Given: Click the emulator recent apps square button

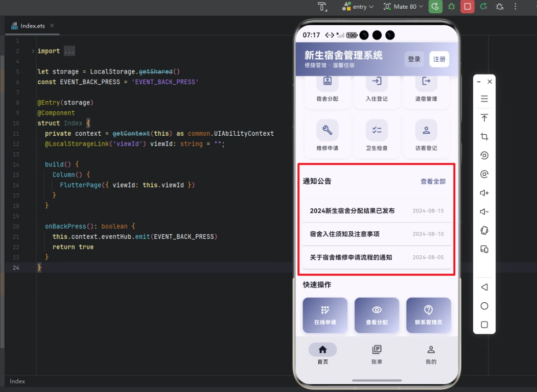Looking at the screenshot, I should tap(484, 325).
